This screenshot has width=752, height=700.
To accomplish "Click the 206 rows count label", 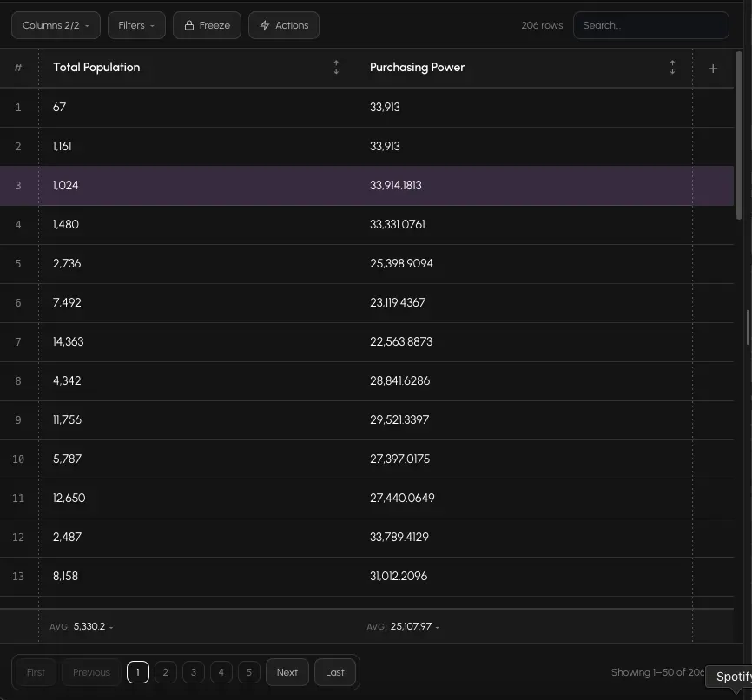I will coord(542,25).
